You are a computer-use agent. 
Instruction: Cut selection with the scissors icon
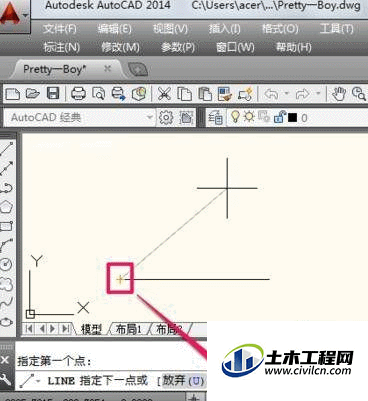click(164, 94)
